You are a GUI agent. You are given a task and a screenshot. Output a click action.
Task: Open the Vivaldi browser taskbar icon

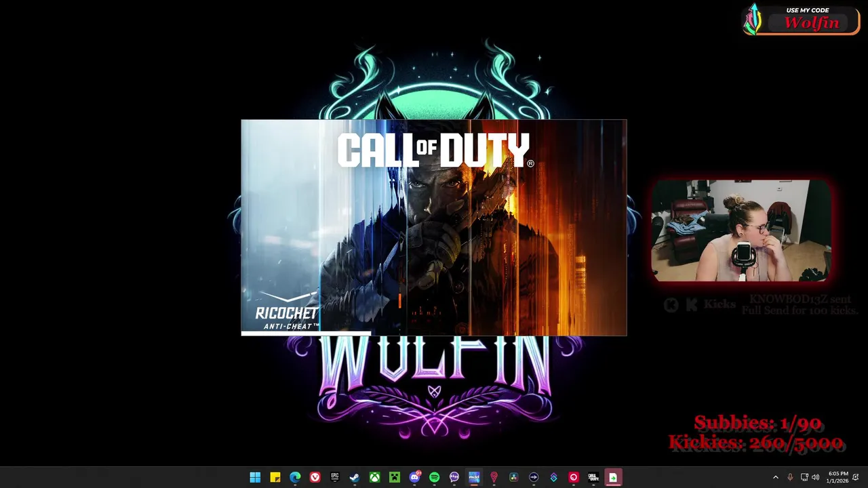point(315,477)
